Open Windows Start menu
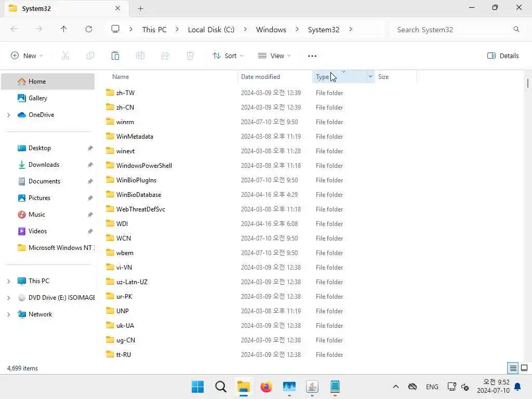Image resolution: width=532 pixels, height=399 pixels. 197,387
